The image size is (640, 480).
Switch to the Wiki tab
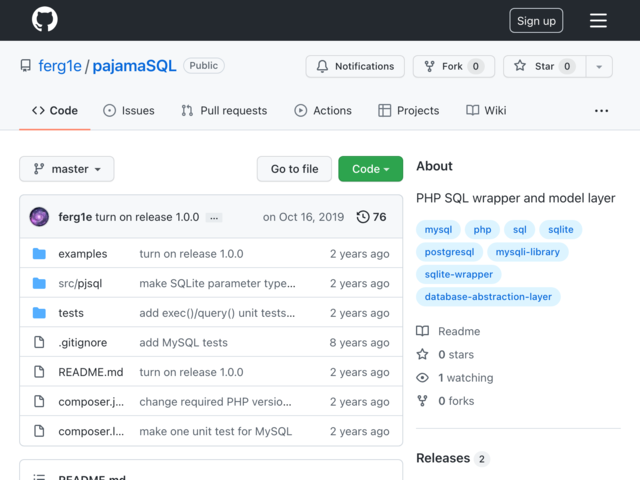[x=486, y=111]
